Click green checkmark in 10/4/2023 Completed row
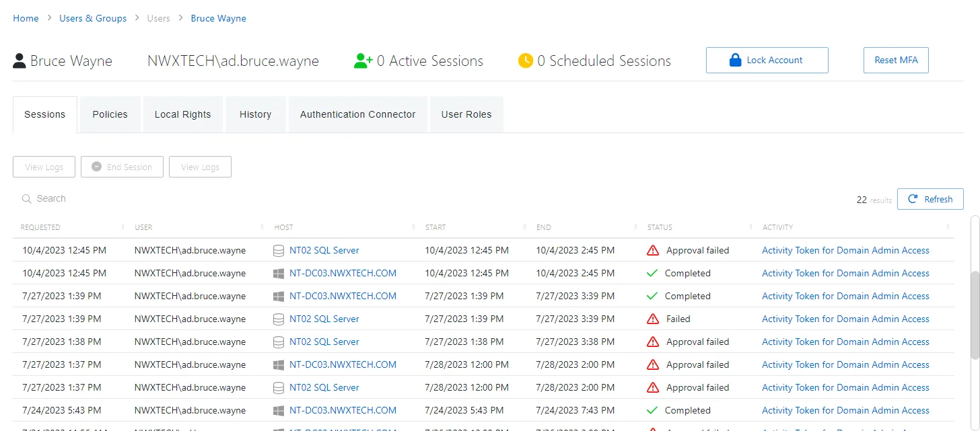Screen dimensions: 980x431 click(652, 273)
